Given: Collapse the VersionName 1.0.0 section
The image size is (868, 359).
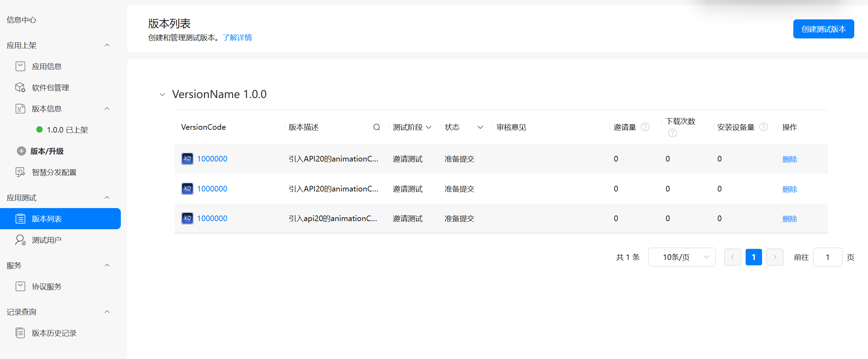Looking at the screenshot, I should [162, 95].
